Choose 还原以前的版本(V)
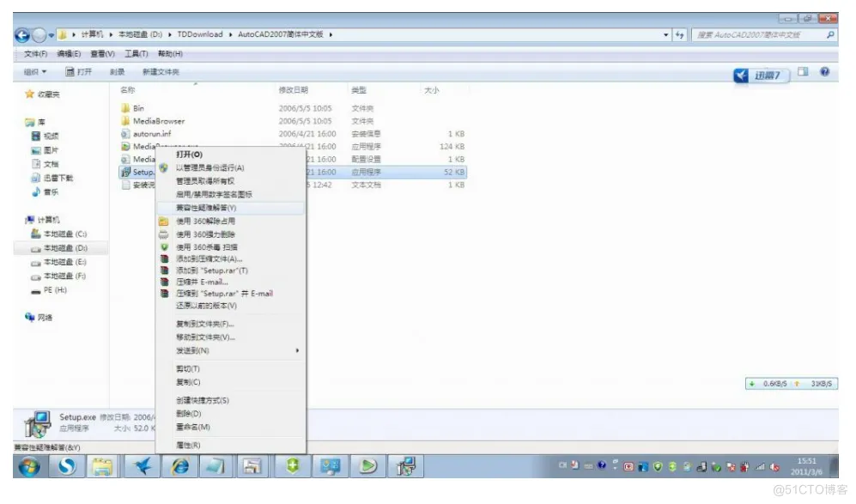The image size is (856, 504). [206, 306]
